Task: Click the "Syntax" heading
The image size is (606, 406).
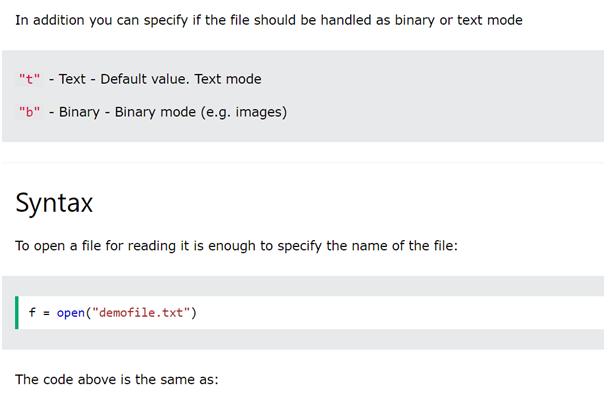Action: click(x=54, y=203)
